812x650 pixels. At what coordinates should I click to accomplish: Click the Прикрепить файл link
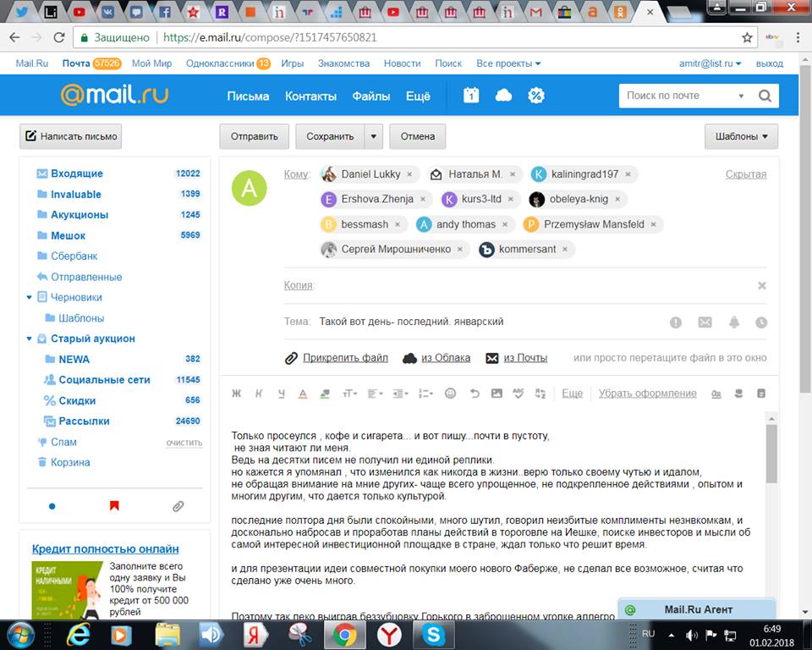point(345,358)
